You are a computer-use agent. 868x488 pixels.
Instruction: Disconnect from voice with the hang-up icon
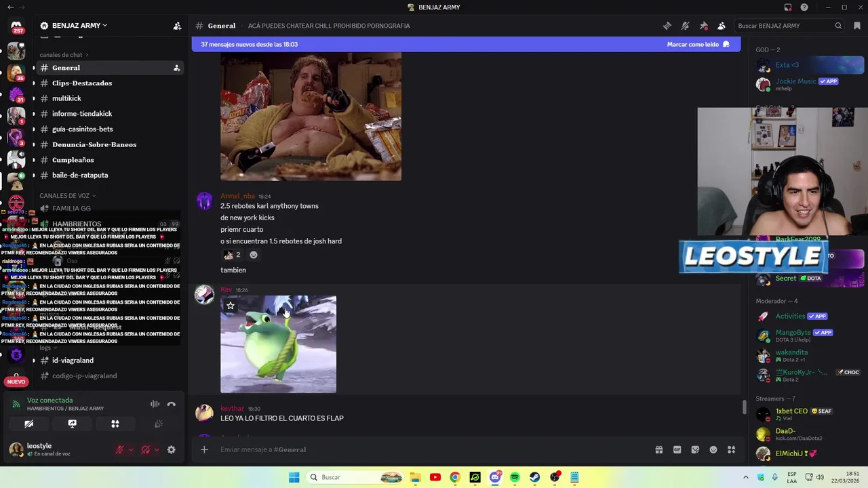pos(172,404)
